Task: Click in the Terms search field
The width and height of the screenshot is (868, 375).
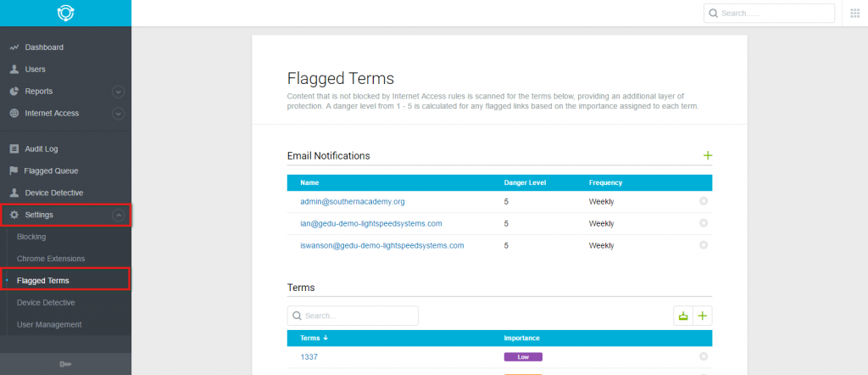Action: click(x=353, y=316)
